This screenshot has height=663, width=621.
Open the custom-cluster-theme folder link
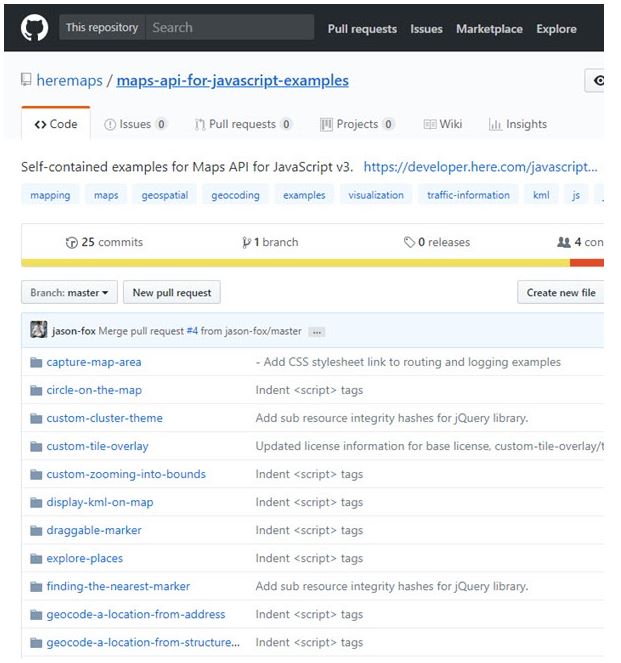coord(104,418)
